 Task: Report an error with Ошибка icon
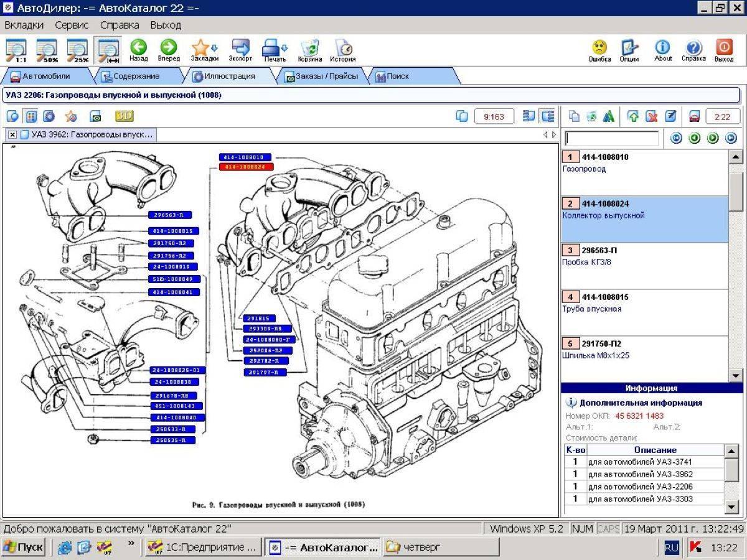[x=599, y=50]
